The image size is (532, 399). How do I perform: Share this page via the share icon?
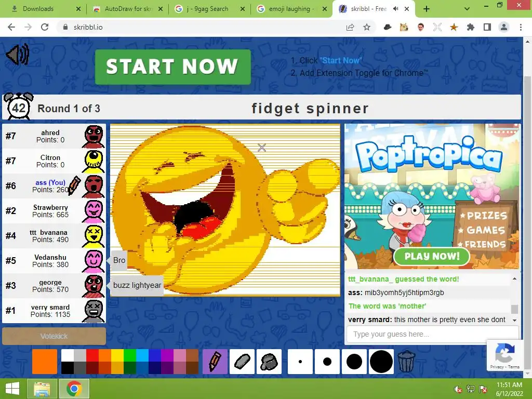tap(350, 27)
